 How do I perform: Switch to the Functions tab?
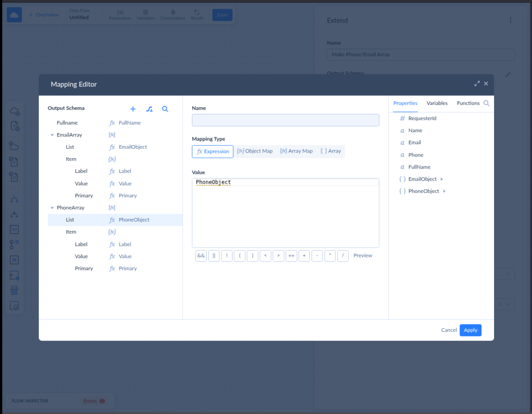(468, 103)
